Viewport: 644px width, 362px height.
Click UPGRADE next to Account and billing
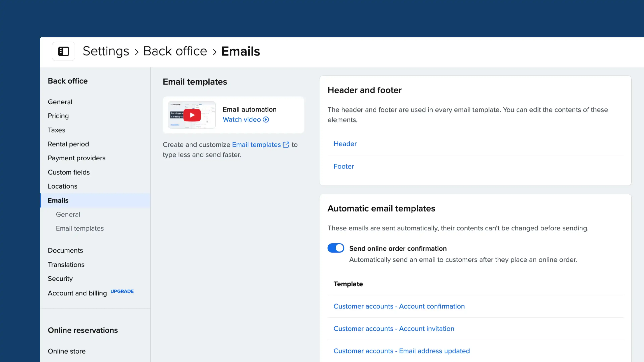coord(122,291)
